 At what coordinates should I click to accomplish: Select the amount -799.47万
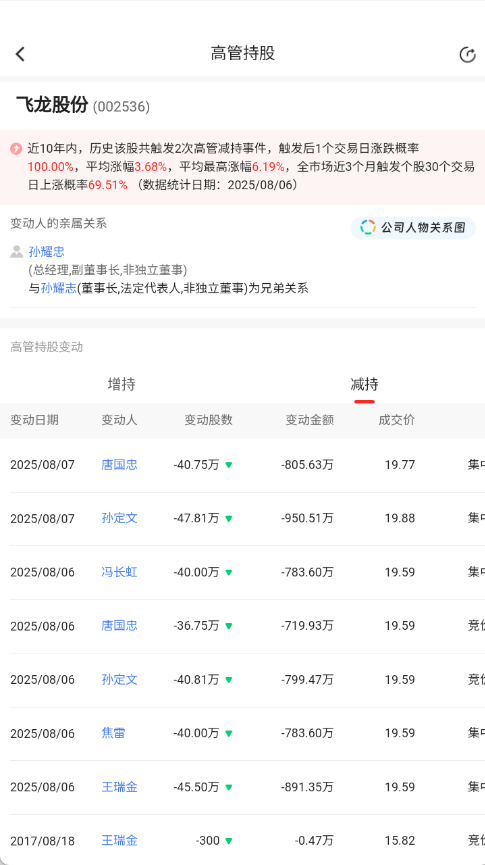(307, 680)
